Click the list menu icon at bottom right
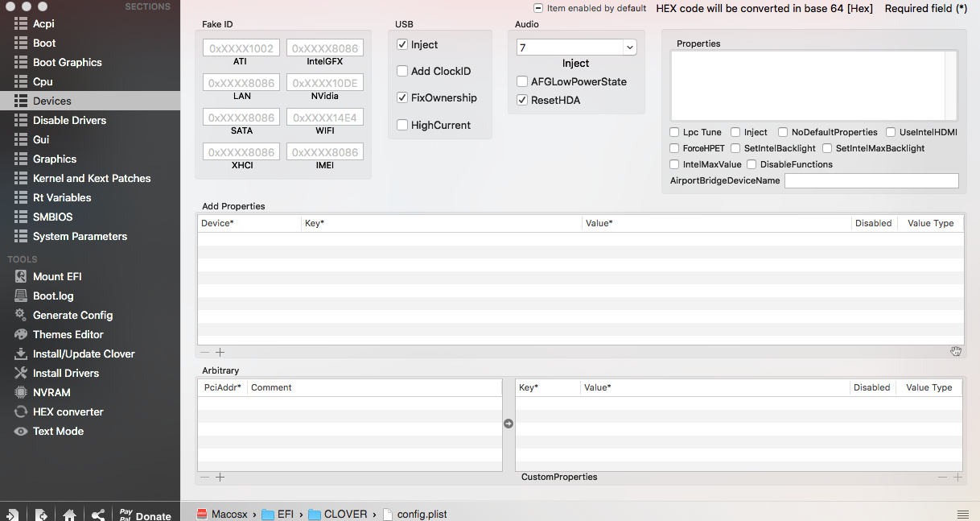The height and width of the screenshot is (521, 980). [963, 515]
